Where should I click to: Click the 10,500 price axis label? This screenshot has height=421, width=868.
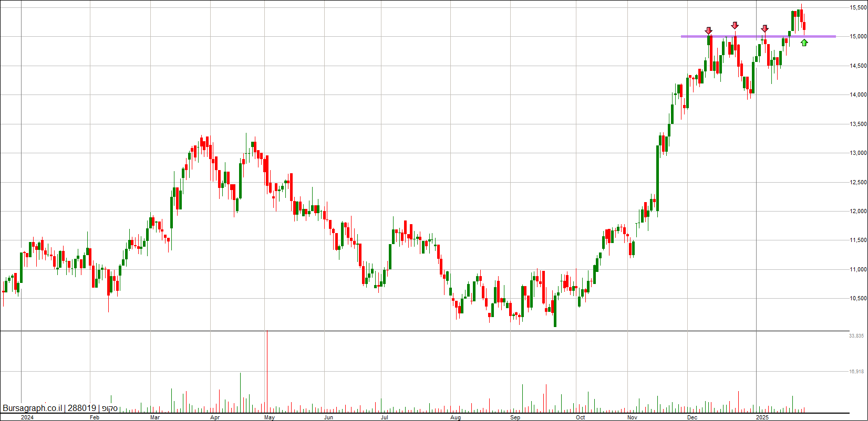point(859,299)
